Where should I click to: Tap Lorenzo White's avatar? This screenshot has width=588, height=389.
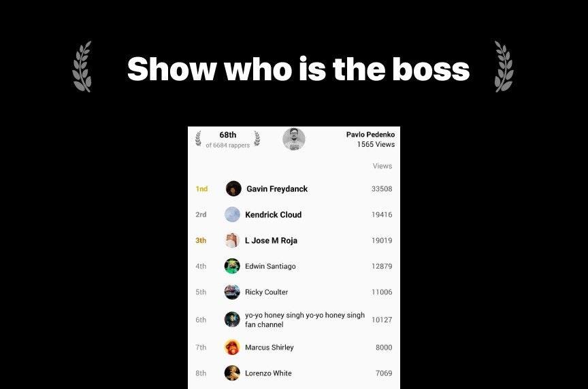tap(232, 373)
